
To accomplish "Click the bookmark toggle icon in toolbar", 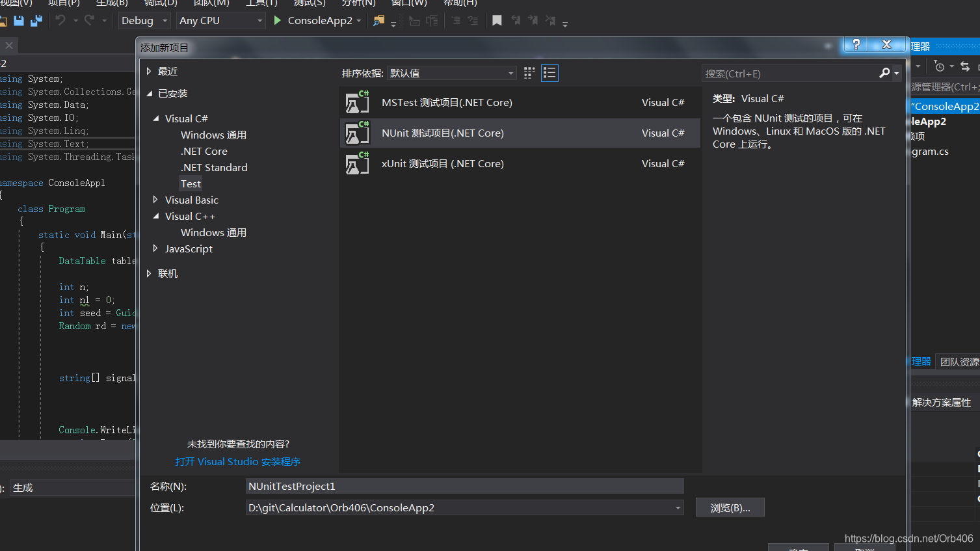I will click(497, 21).
